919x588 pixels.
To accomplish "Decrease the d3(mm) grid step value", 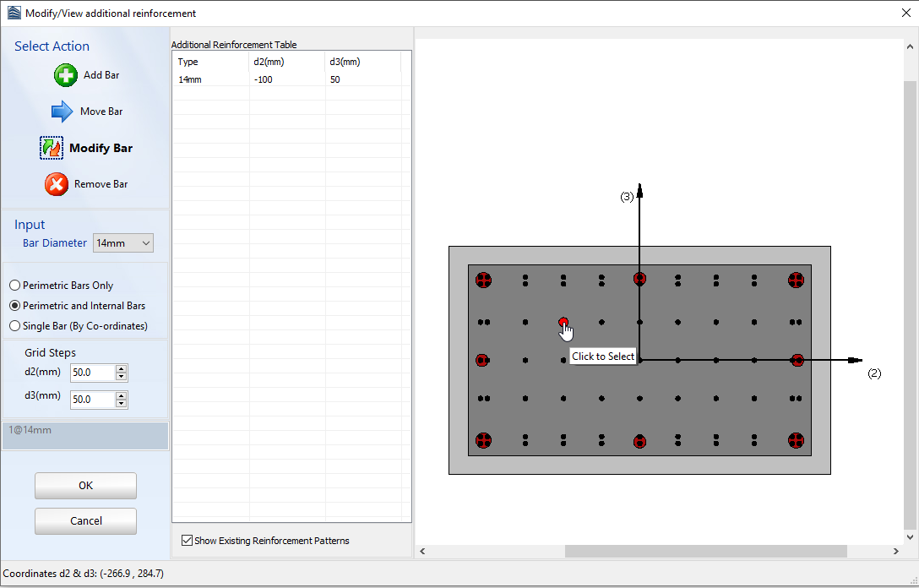I will (122, 404).
